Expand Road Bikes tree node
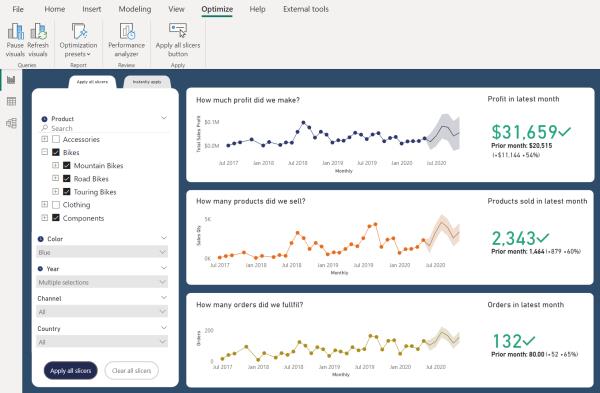The image size is (600, 393). tap(55, 178)
